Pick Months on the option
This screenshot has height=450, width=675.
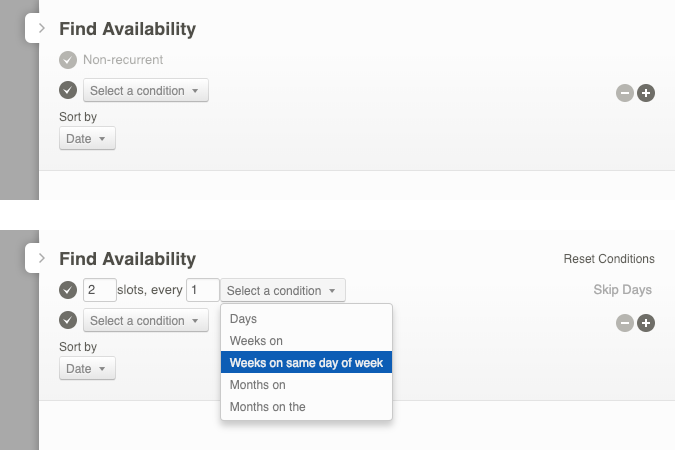pos(268,407)
